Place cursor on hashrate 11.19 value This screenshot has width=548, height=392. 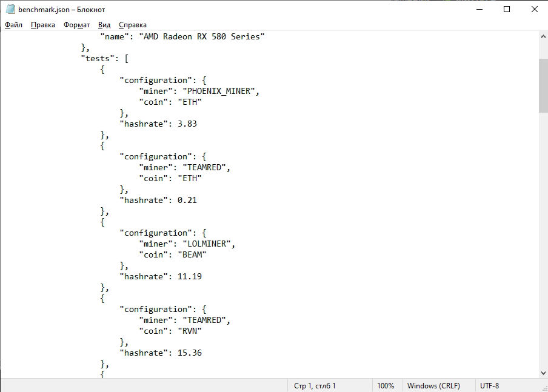[x=189, y=276]
